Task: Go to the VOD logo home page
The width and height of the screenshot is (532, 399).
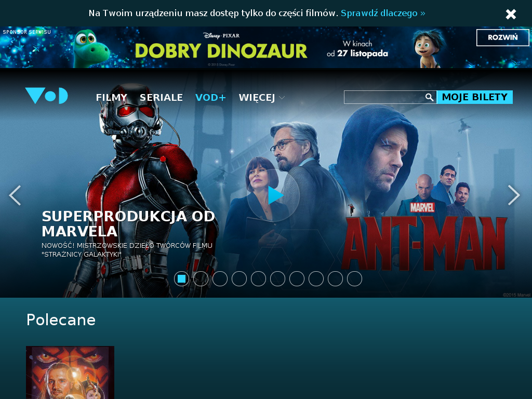Action: pos(46,96)
